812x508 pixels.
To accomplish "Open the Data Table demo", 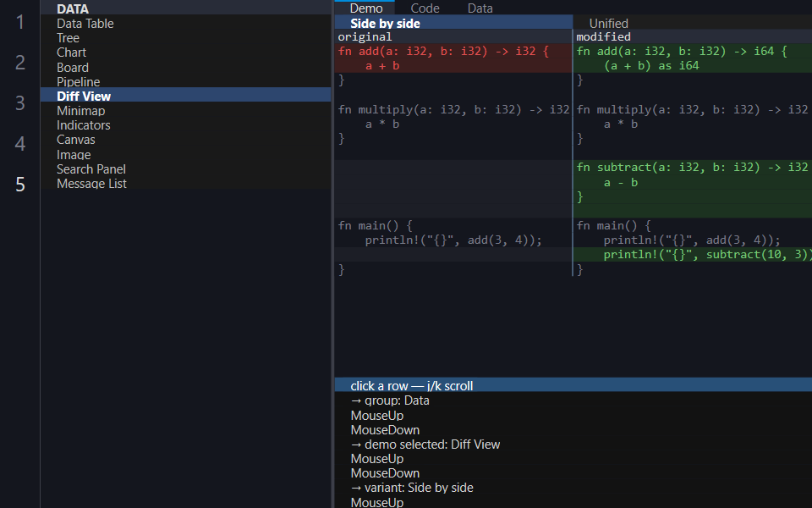I will [185, 24].
